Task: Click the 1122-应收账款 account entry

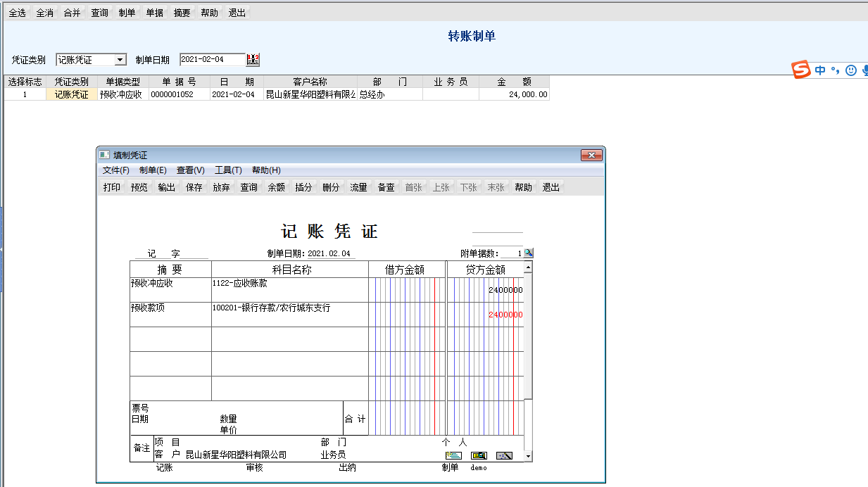Action: [290, 289]
